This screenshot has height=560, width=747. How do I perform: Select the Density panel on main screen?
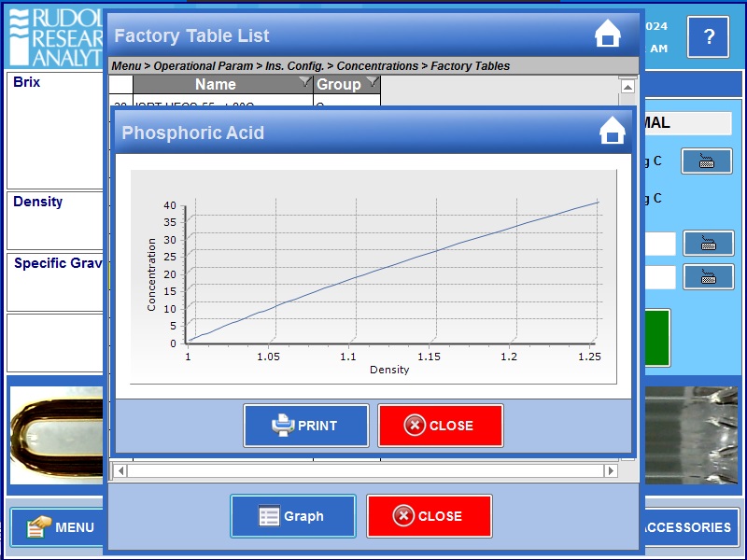point(55,220)
